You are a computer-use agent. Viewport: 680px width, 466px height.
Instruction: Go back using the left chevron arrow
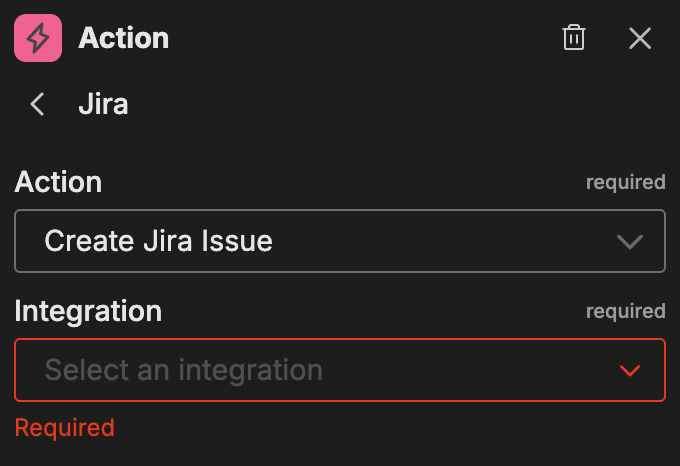pyautogui.click(x=38, y=104)
